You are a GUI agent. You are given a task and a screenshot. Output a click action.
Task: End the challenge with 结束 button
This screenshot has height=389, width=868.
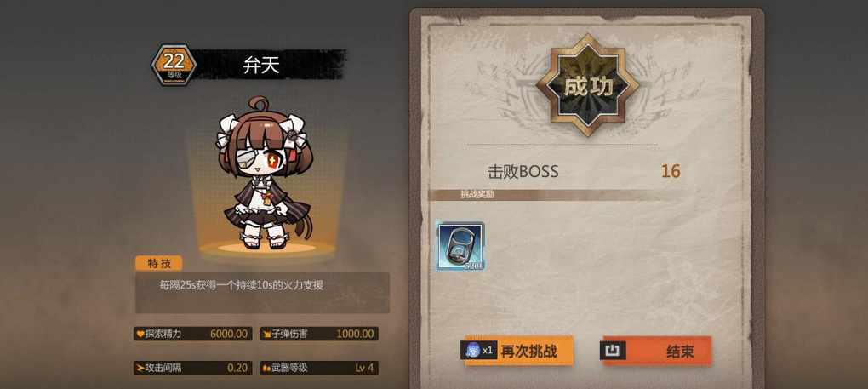click(x=656, y=350)
